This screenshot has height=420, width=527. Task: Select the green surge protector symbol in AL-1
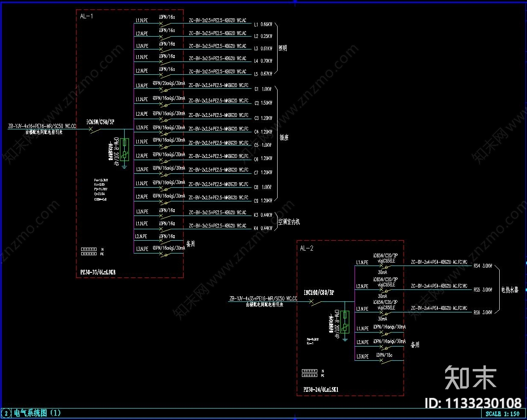pos(124,149)
